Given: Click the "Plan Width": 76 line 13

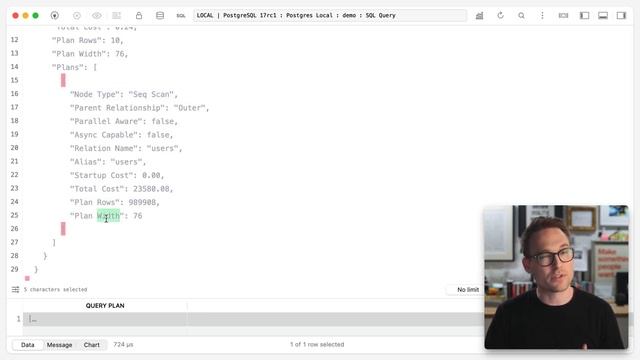Looking at the screenshot, I should point(90,54).
